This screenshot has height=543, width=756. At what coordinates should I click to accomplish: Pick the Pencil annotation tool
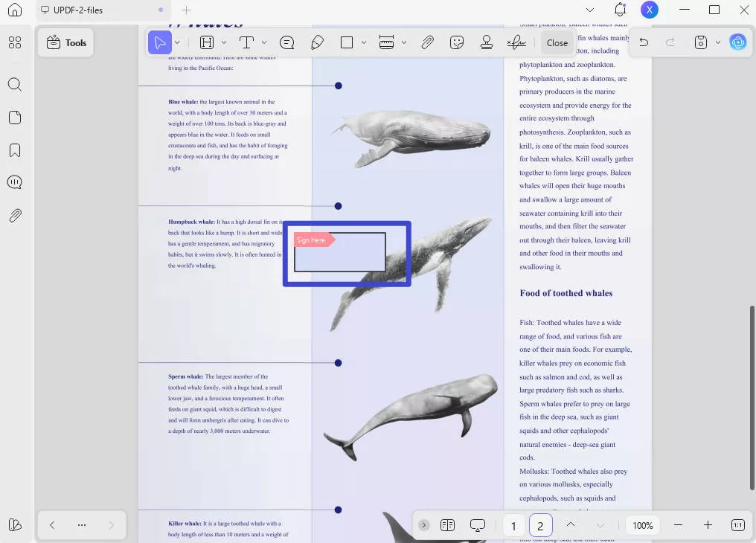click(x=317, y=42)
